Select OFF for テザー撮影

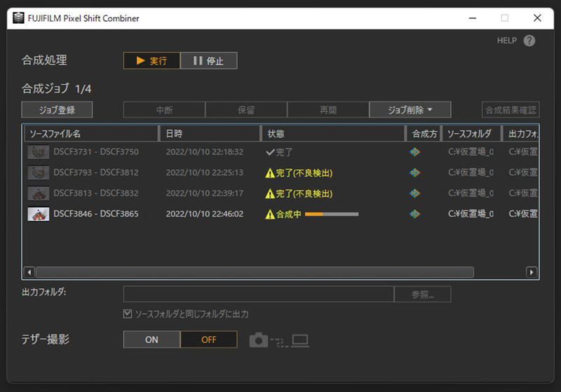[209, 339]
